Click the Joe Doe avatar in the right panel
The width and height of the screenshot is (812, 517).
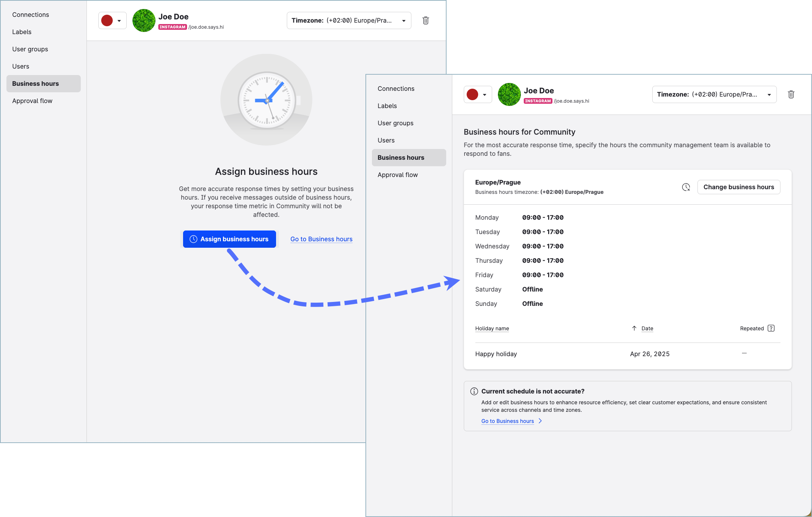[x=509, y=94]
